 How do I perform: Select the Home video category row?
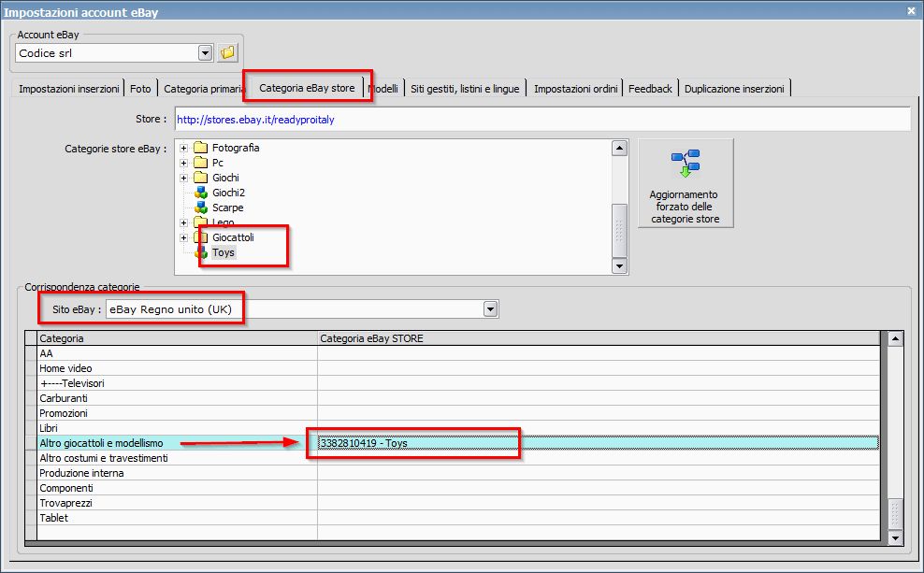pyautogui.click(x=453, y=368)
